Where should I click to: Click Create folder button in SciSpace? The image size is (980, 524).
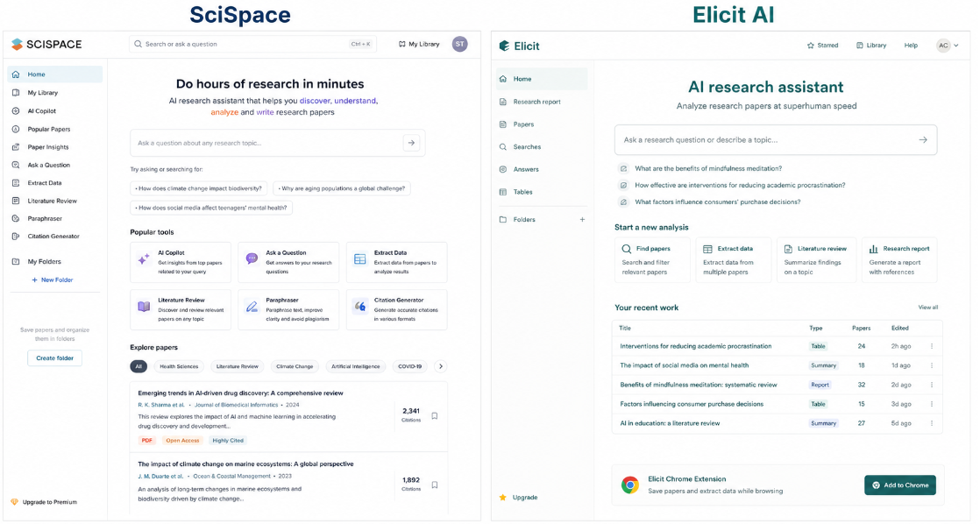click(x=54, y=358)
